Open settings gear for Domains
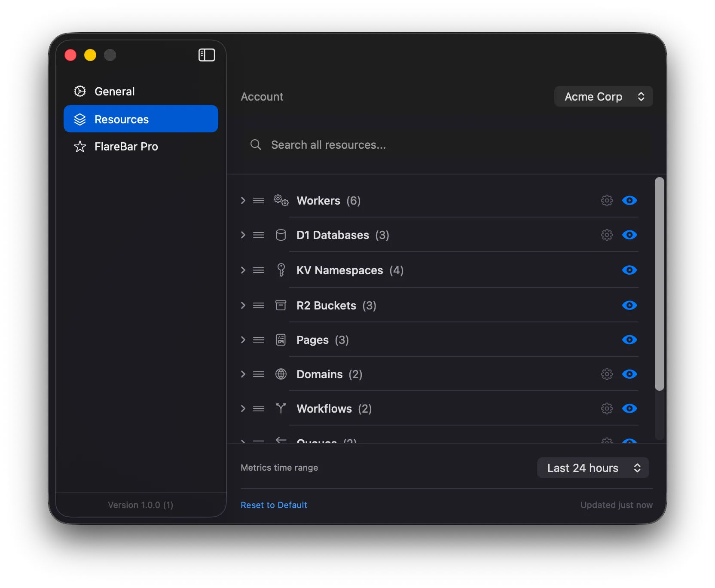The image size is (715, 588). (607, 374)
